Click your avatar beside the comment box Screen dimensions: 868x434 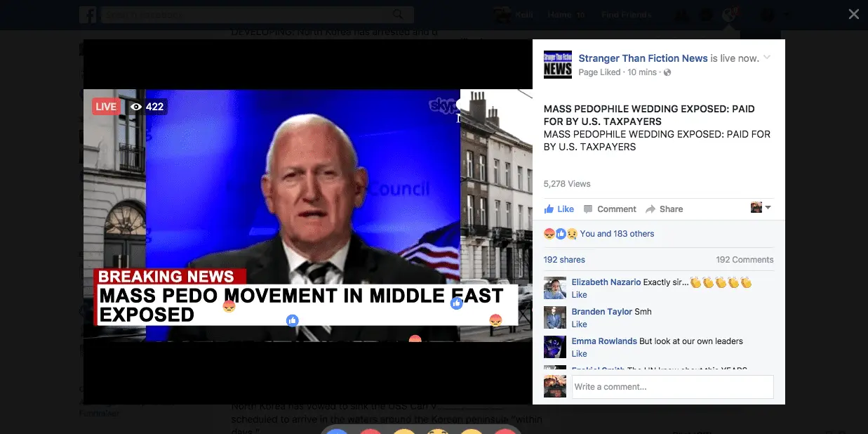click(x=554, y=387)
